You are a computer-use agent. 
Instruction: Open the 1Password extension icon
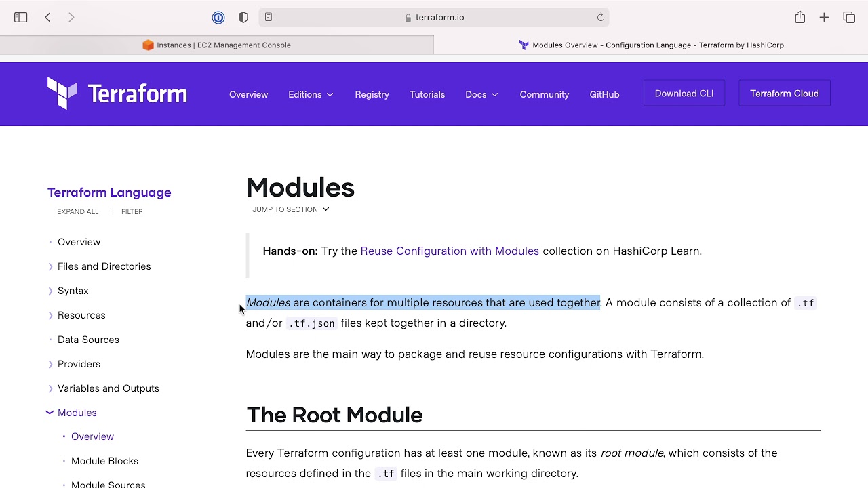tap(218, 18)
